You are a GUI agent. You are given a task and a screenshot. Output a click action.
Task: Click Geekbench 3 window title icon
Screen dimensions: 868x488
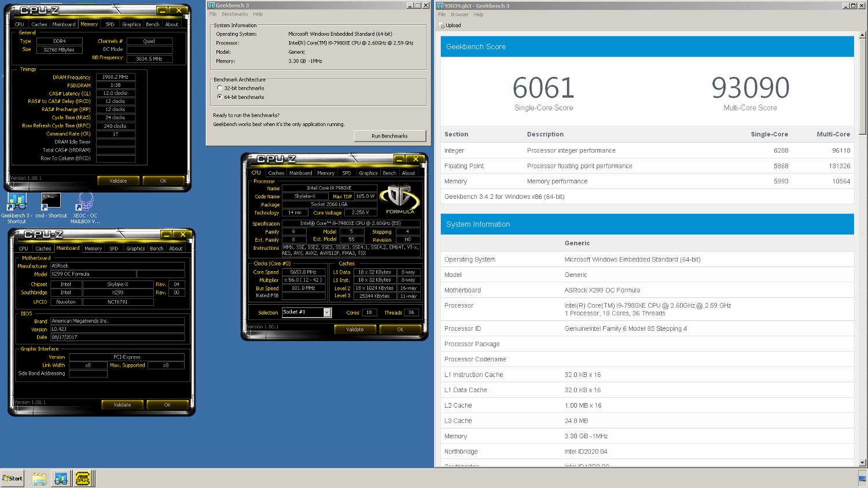click(x=211, y=5)
